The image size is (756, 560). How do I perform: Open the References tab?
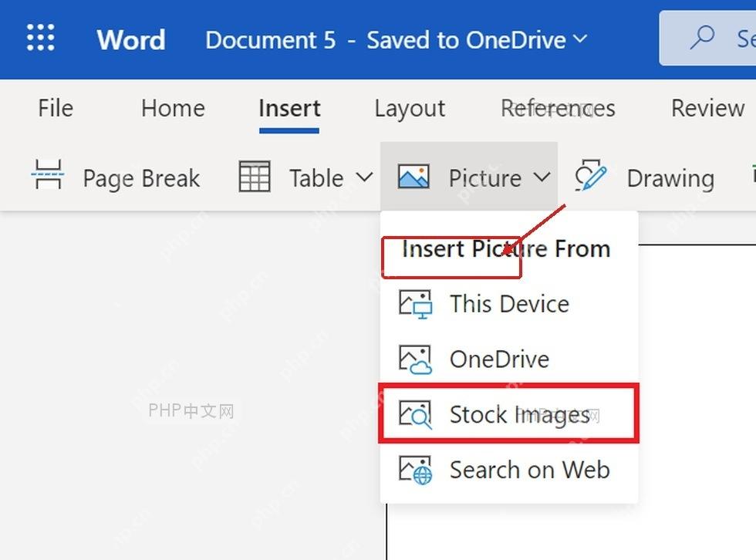(558, 108)
